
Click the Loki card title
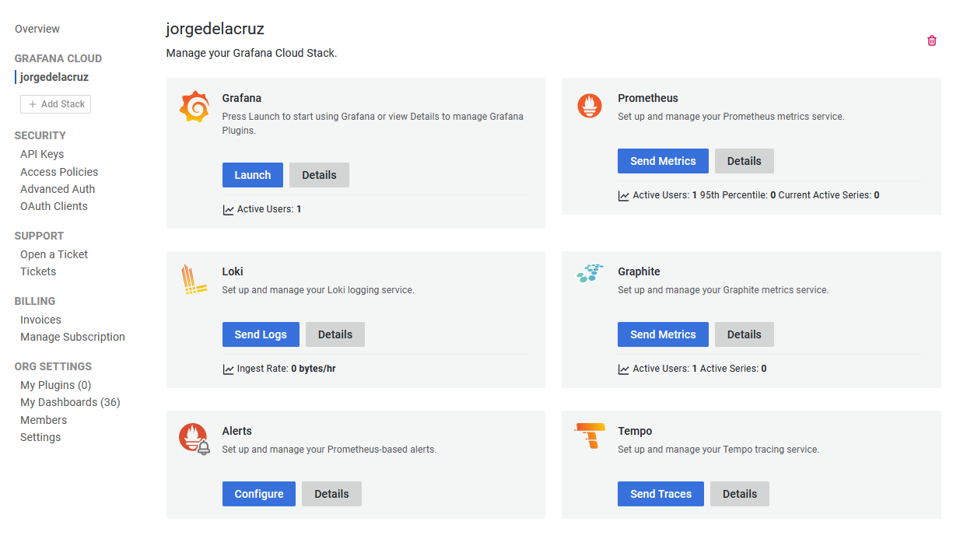(233, 271)
